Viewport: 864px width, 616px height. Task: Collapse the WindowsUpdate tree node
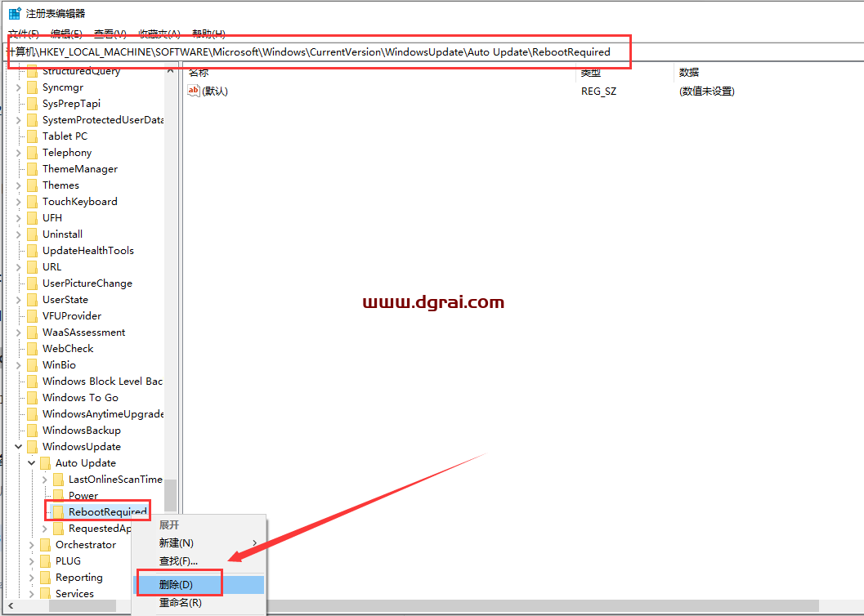[x=18, y=446]
